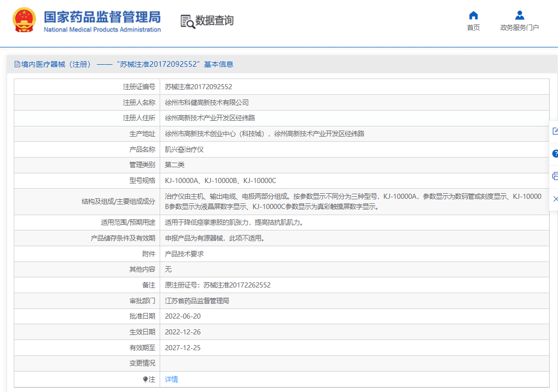Click expiry date 2027-12-25

pyautogui.click(x=183, y=348)
